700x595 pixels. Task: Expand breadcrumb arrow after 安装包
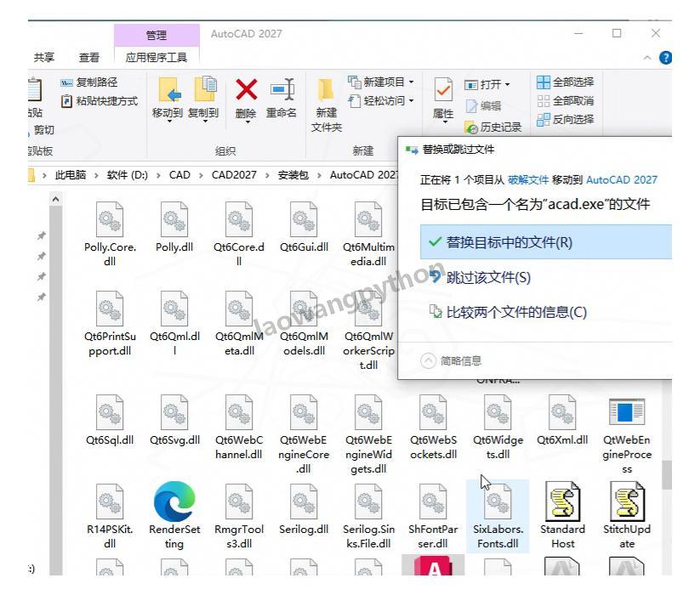pyautogui.click(x=319, y=175)
